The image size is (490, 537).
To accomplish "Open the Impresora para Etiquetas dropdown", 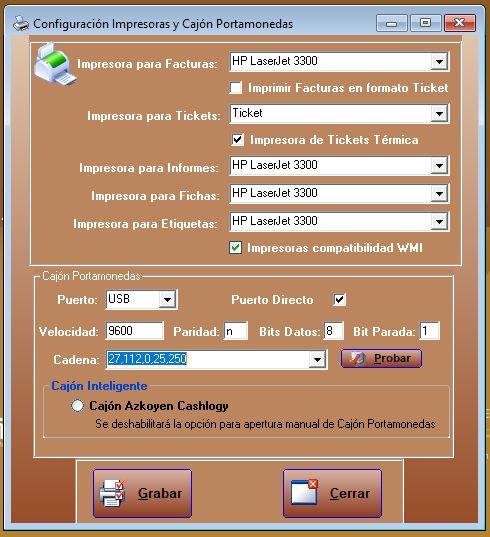I will pos(439,222).
